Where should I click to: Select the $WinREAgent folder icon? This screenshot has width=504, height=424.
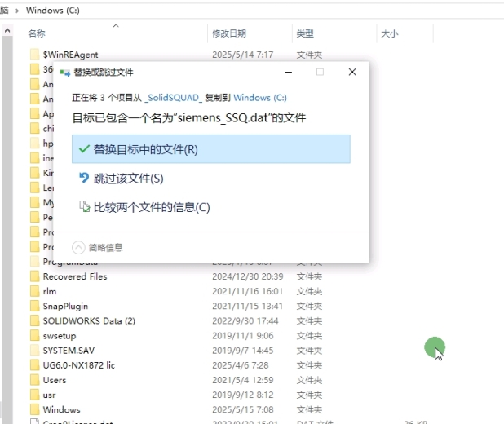coord(34,55)
